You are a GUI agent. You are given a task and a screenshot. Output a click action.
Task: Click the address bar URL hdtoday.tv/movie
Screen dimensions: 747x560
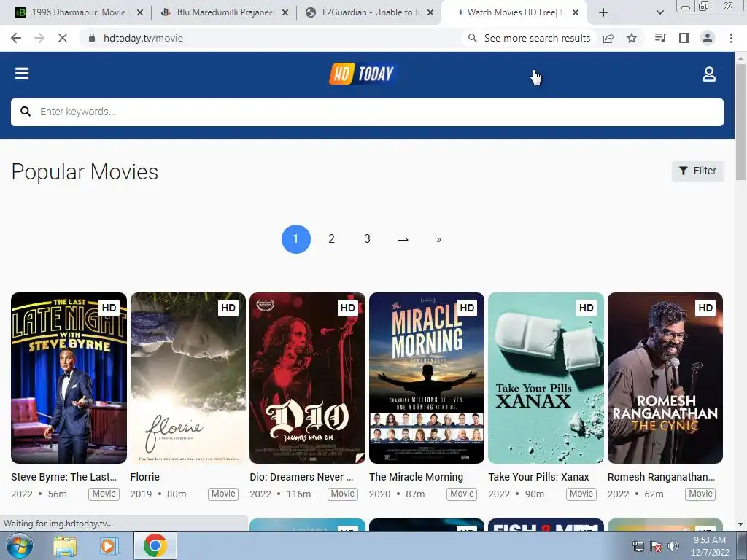coord(143,38)
